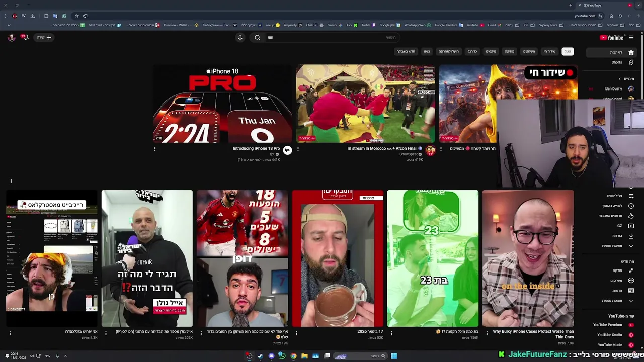Open options menu for 17 בינואר 2026 short
Viewport: 644px width, 362px height.
(x=296, y=333)
